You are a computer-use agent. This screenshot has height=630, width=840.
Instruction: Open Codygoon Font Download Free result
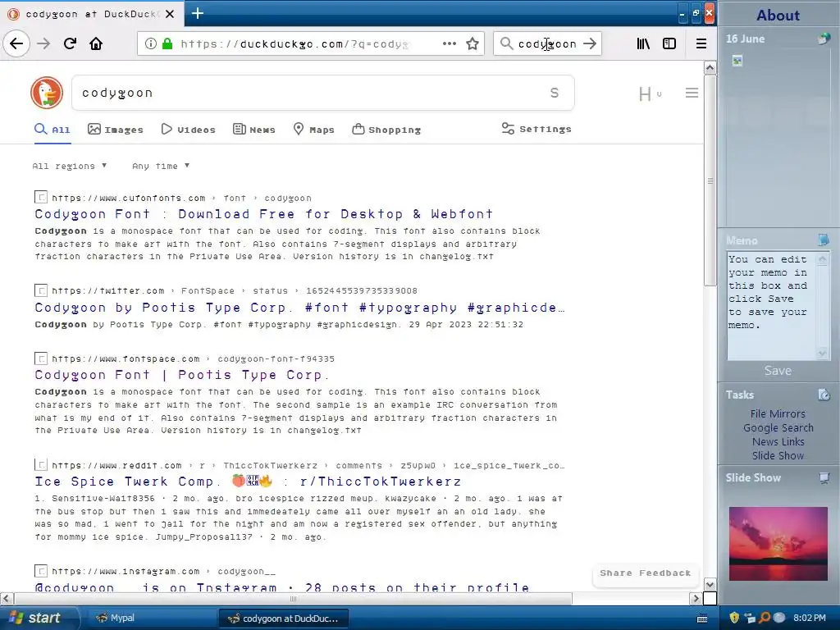coord(263,214)
